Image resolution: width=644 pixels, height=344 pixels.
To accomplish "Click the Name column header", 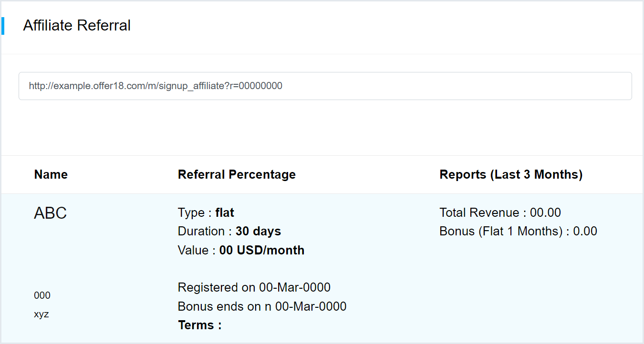I will click(x=51, y=175).
